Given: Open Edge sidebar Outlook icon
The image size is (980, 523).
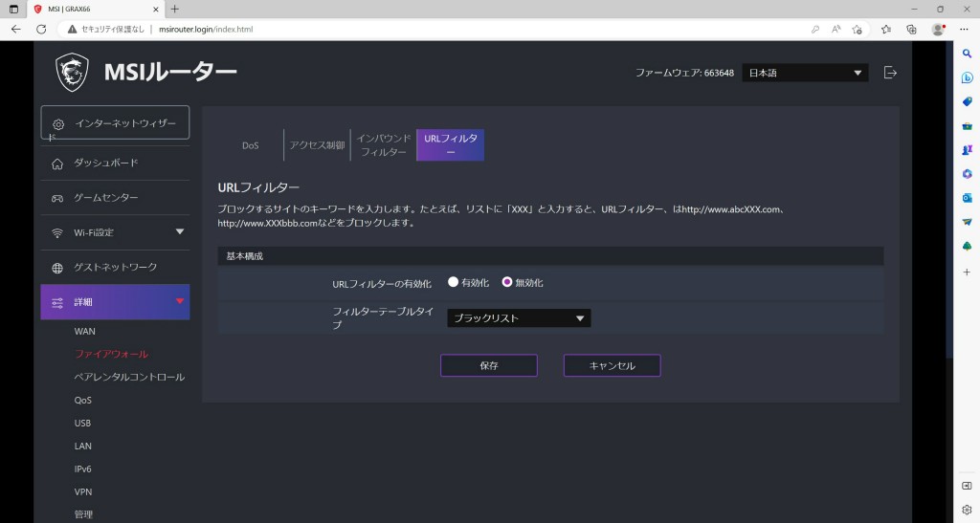Looking at the screenshot, I should pos(967,198).
